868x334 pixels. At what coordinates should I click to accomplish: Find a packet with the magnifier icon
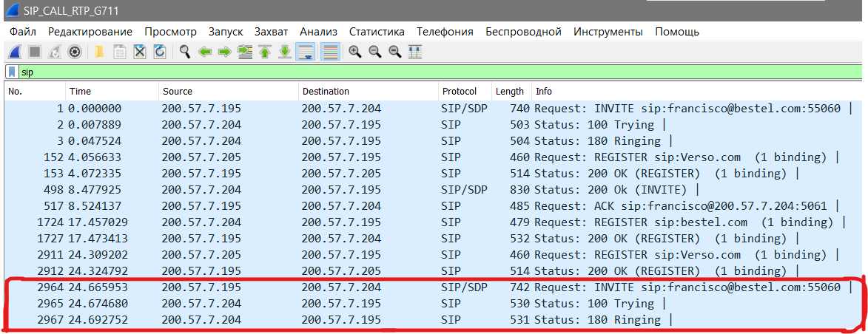click(185, 52)
